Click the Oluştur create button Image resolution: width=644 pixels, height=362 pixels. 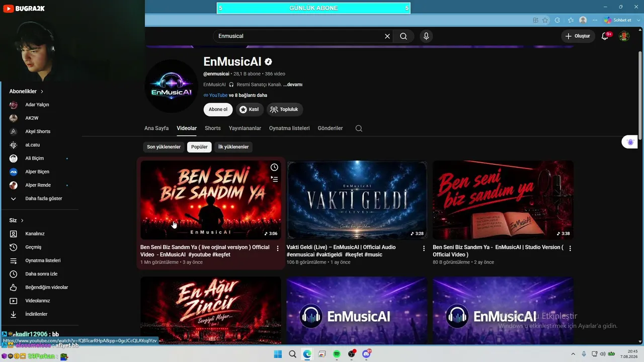pyautogui.click(x=578, y=36)
